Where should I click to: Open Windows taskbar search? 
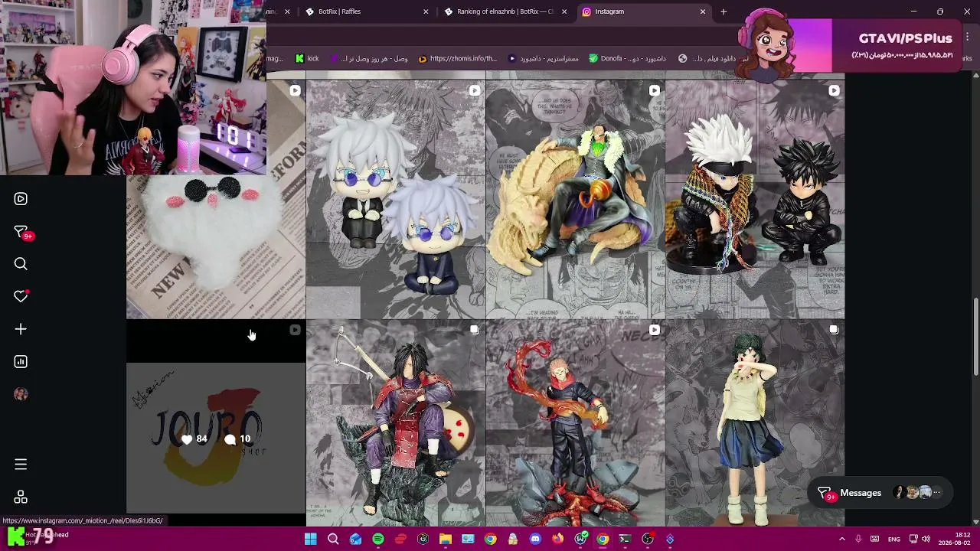[x=333, y=539]
